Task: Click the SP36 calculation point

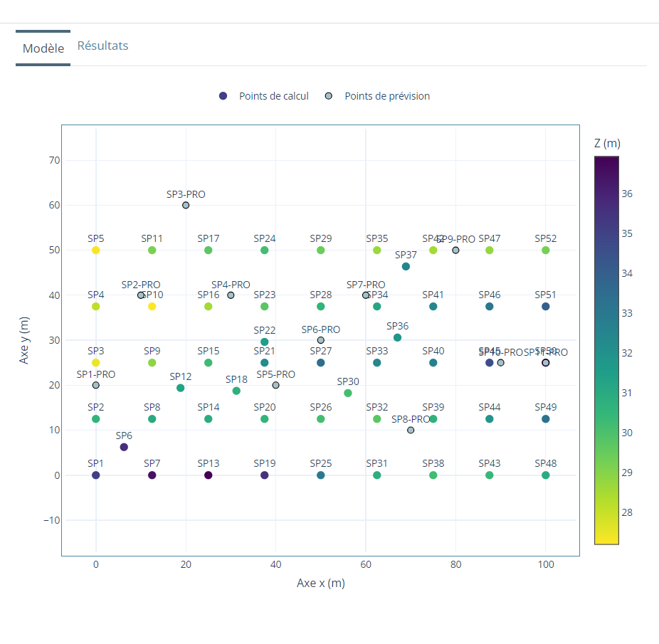Action: (x=397, y=337)
